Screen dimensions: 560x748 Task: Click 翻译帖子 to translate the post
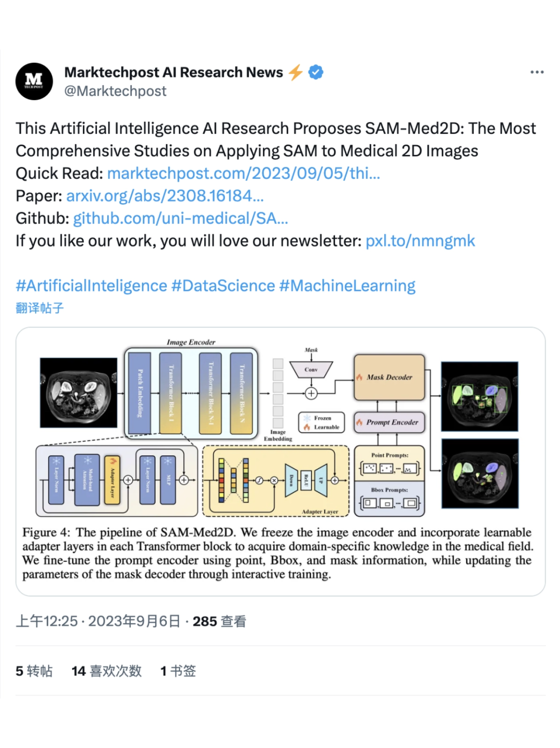click(40, 308)
